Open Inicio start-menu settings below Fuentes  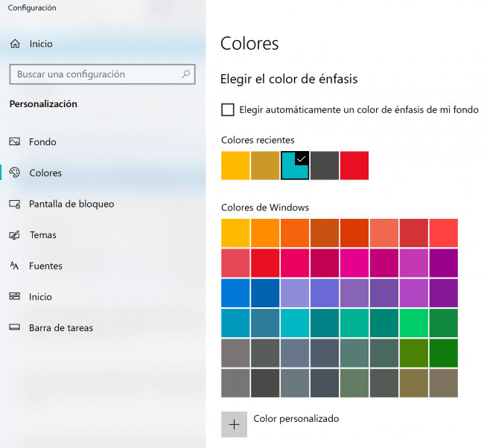40,297
